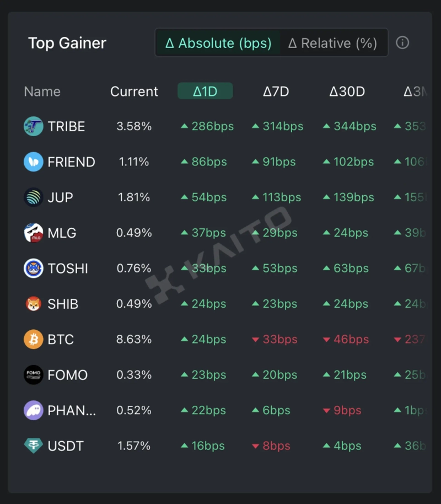Click the TOSHI token icon
This screenshot has height=504, width=441.
pyautogui.click(x=34, y=269)
